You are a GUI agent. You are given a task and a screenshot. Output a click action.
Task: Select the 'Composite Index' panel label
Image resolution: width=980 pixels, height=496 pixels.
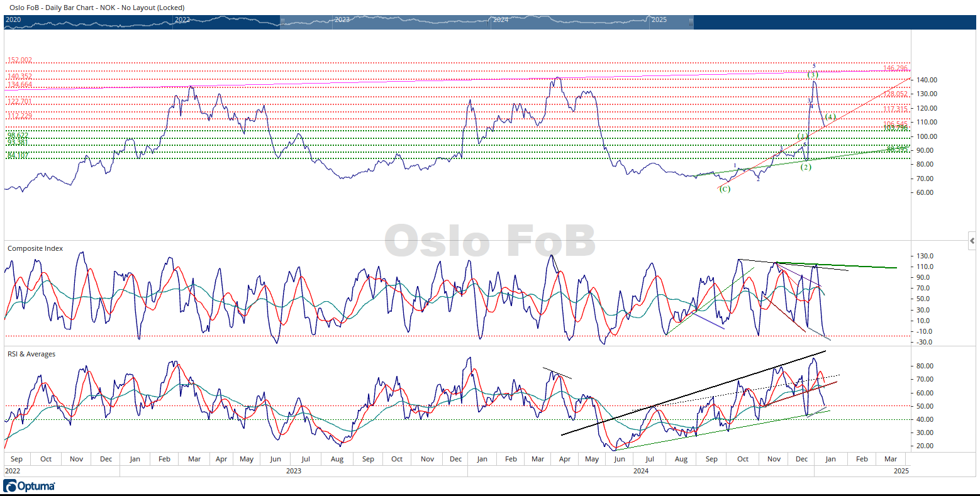(x=35, y=248)
